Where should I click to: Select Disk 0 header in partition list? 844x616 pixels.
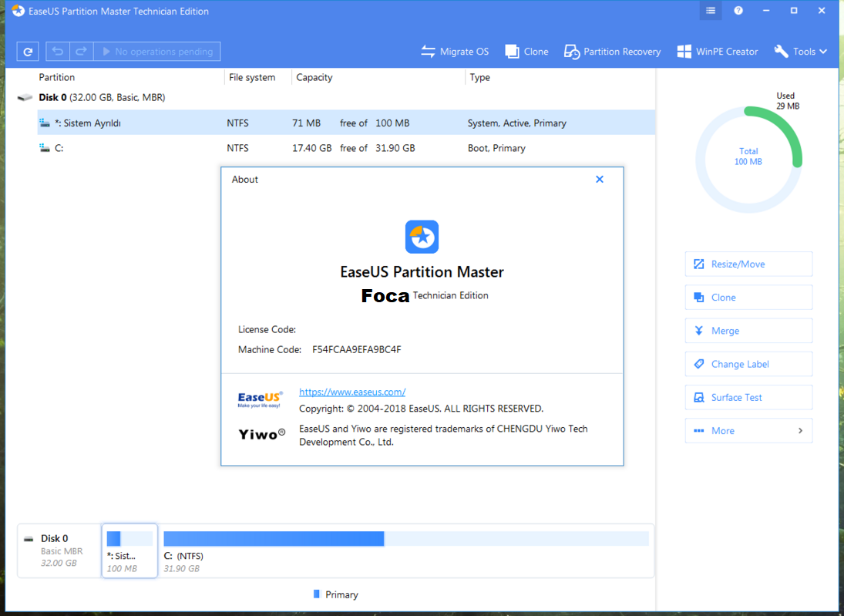102,97
